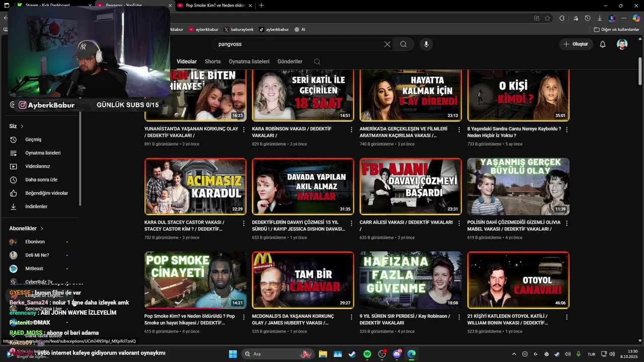Open the POP SMOKE CİNAYETİ thumbnail
Image resolution: width=644 pixels, height=362 pixels.
(x=195, y=280)
